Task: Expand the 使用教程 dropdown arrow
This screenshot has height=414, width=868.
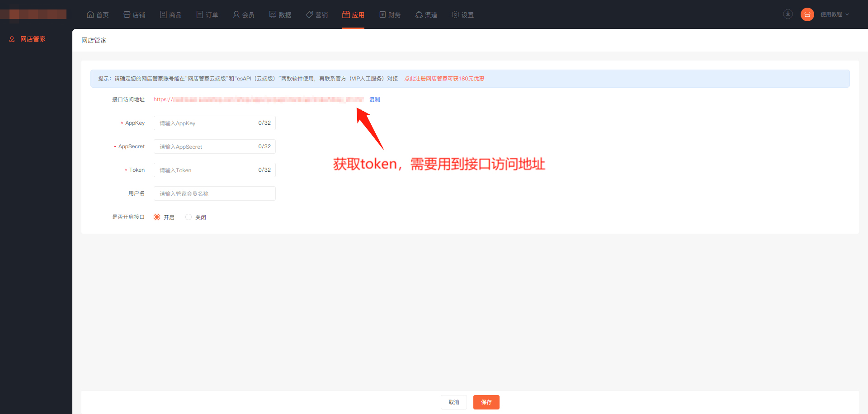Action: click(x=847, y=14)
